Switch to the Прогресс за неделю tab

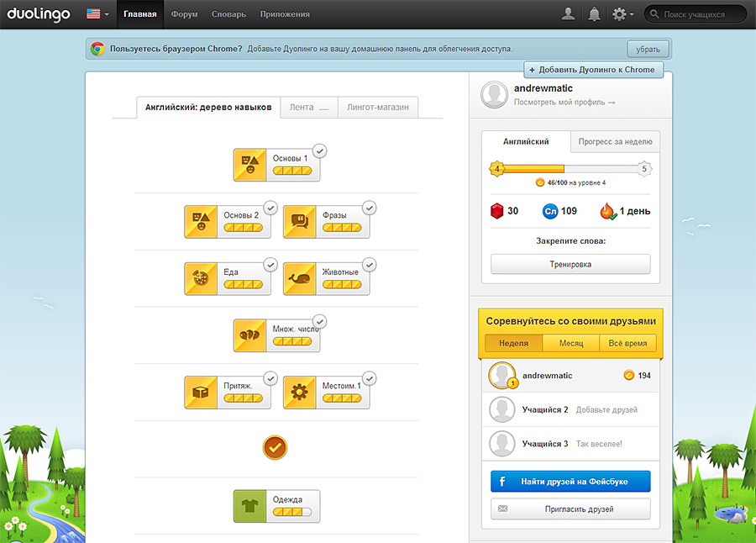(615, 141)
